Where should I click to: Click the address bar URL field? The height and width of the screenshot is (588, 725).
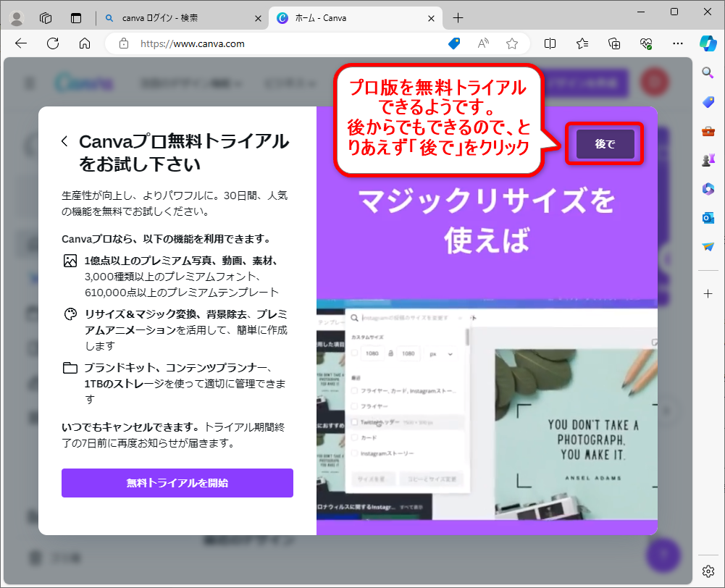coord(287,43)
